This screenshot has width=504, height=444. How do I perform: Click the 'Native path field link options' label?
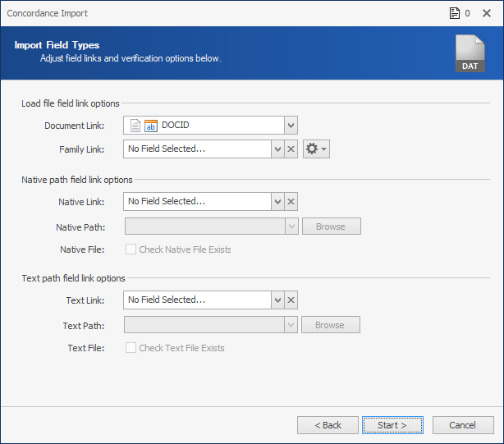tap(77, 180)
